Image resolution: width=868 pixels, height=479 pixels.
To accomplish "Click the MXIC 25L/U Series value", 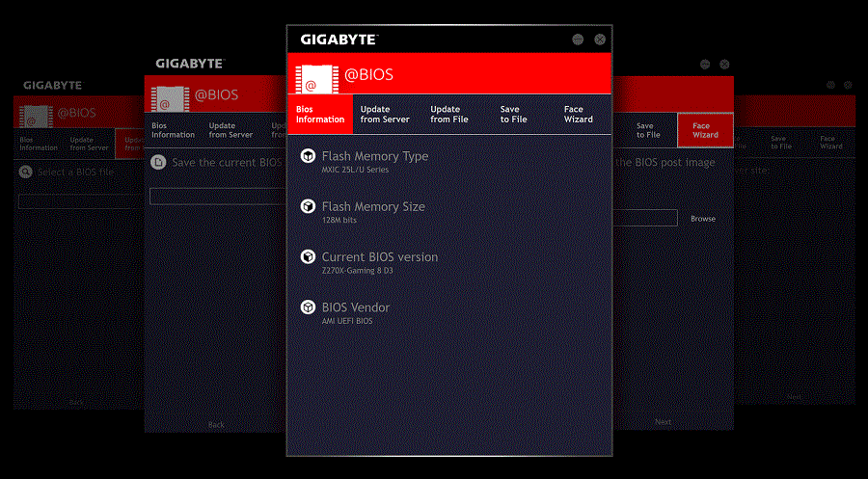I will pos(355,170).
